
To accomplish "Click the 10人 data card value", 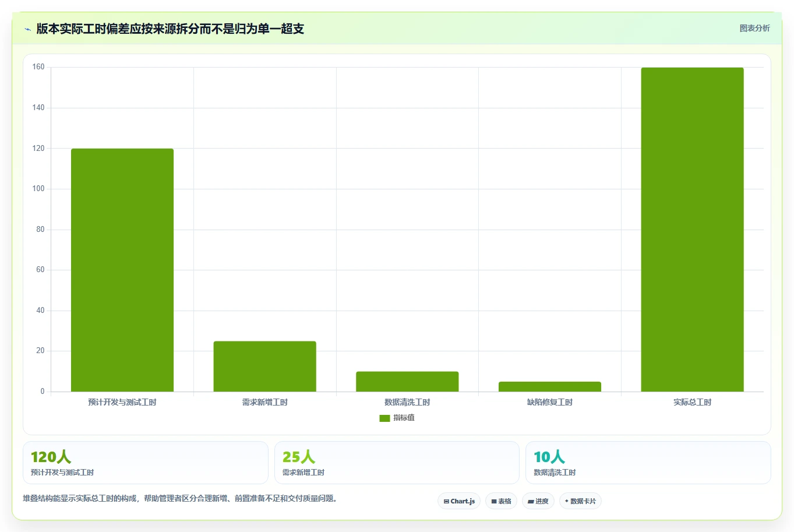I will click(x=549, y=457).
